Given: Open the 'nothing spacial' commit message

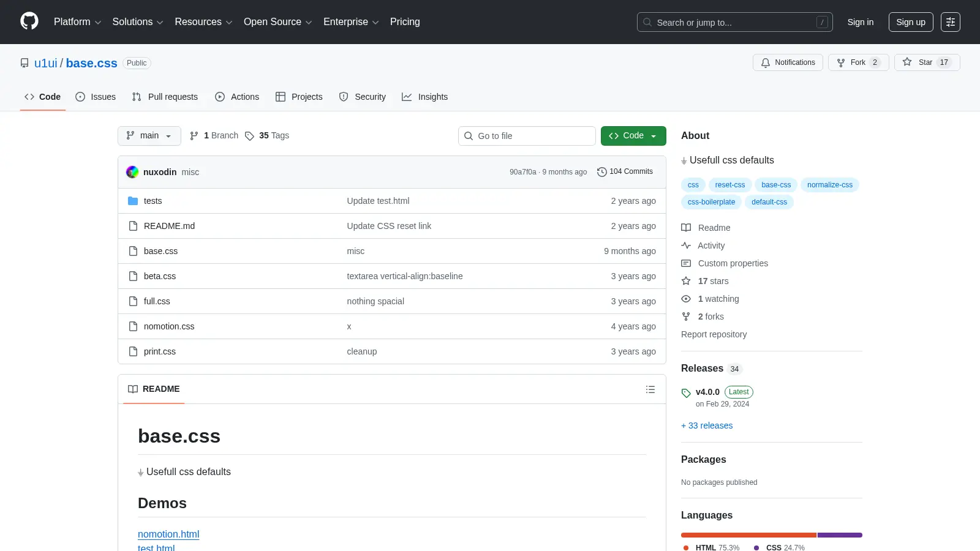Looking at the screenshot, I should (x=375, y=301).
